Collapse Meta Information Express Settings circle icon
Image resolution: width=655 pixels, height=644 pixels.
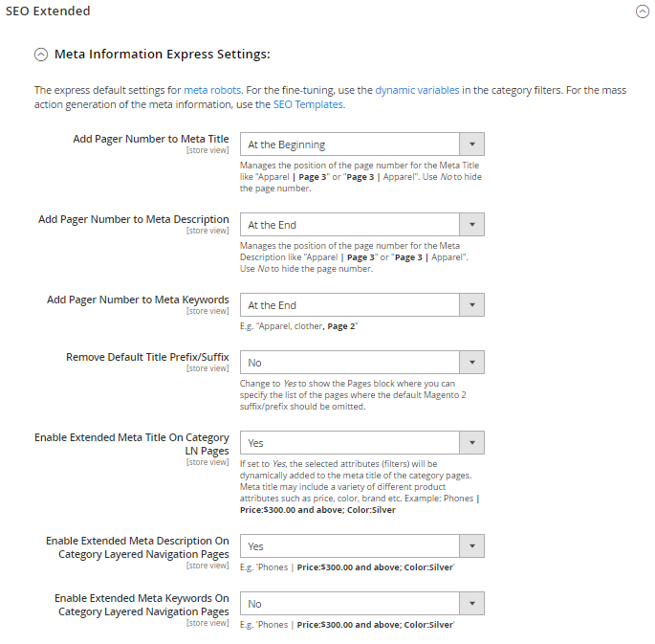[41, 55]
